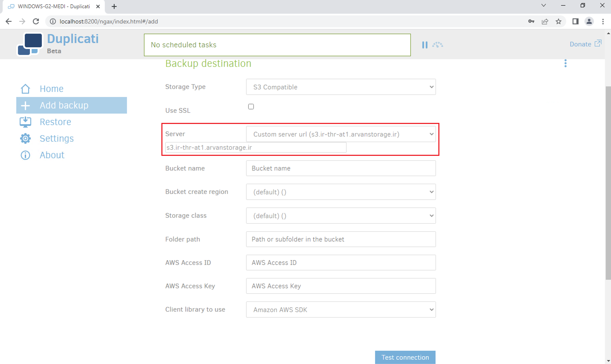The image size is (611, 364).
Task: Pause the Duplicati scheduler
Action: pyautogui.click(x=425, y=45)
